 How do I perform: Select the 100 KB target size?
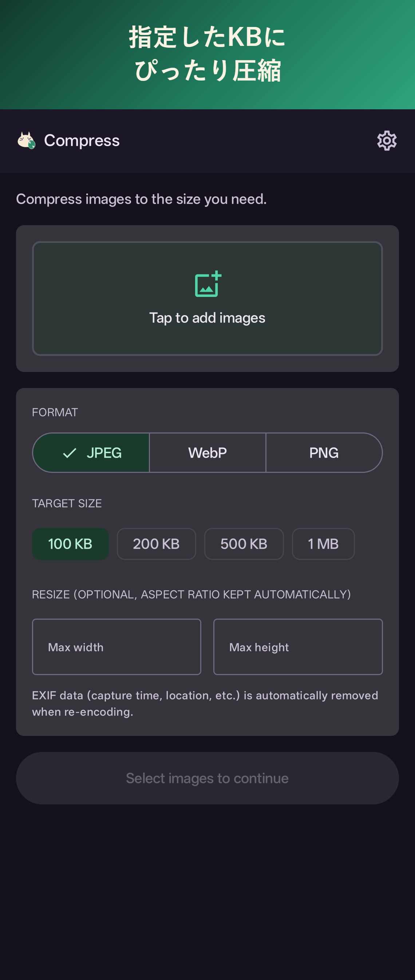70,544
